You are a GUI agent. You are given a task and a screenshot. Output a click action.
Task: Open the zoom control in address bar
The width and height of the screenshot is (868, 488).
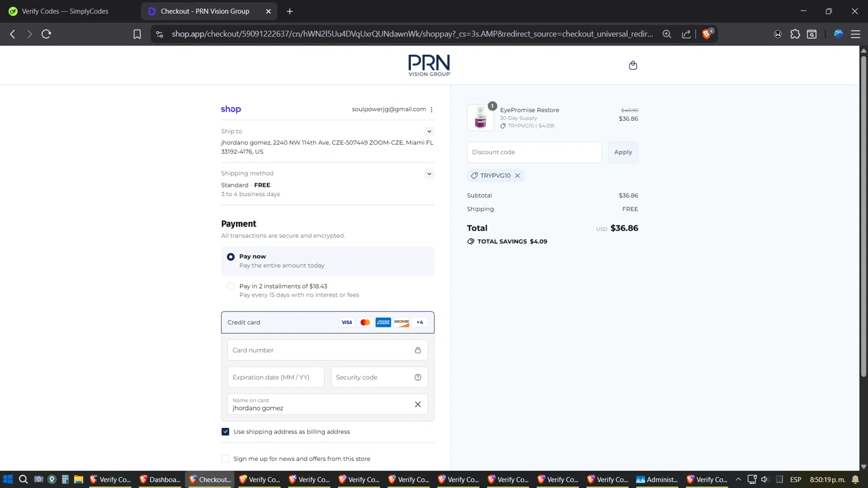[667, 34]
